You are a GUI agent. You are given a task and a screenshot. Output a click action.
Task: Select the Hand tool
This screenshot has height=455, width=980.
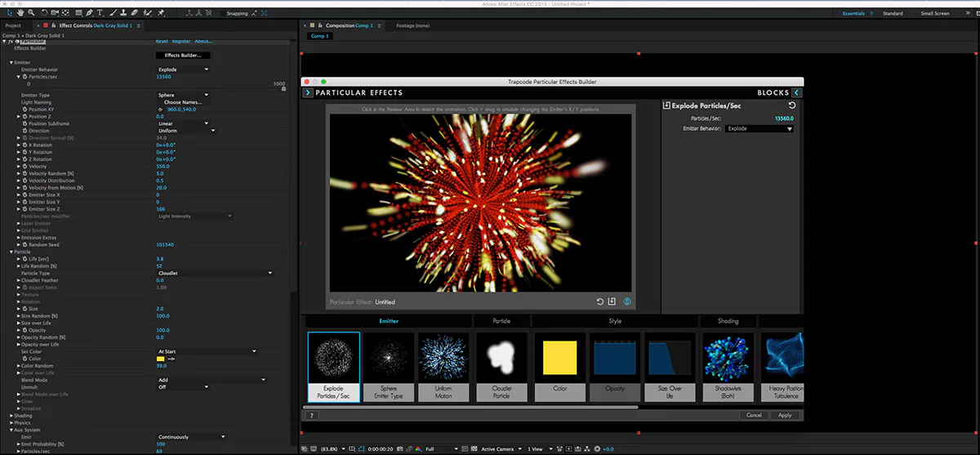coord(20,13)
